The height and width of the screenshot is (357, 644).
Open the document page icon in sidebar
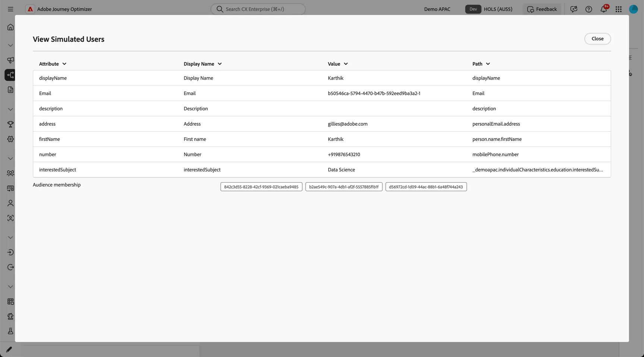pyautogui.click(x=10, y=90)
